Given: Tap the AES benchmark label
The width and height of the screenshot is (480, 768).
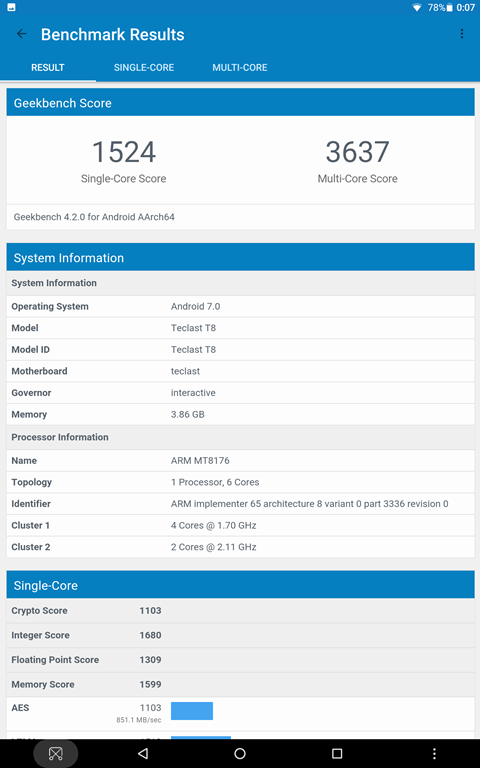Looking at the screenshot, I should [x=20, y=708].
